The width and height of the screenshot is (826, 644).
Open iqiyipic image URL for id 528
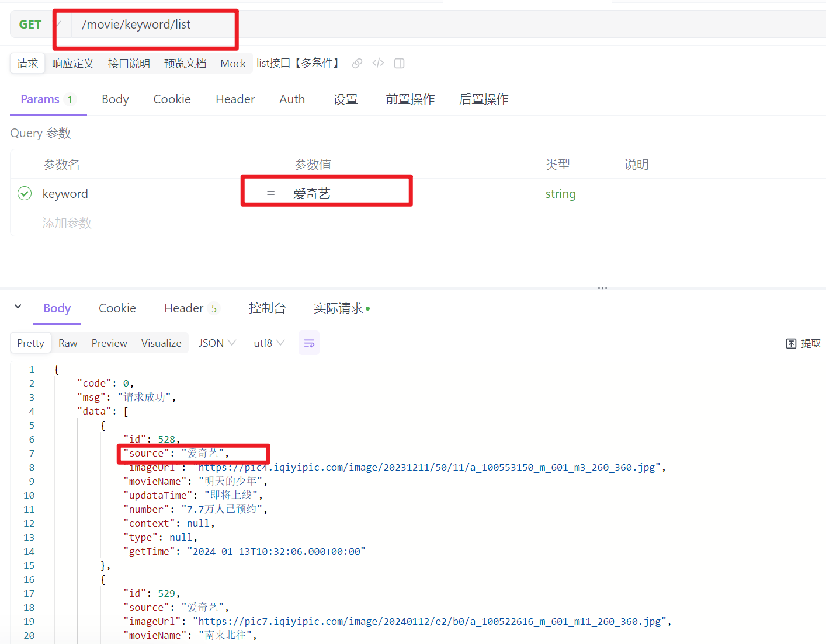pos(426,468)
